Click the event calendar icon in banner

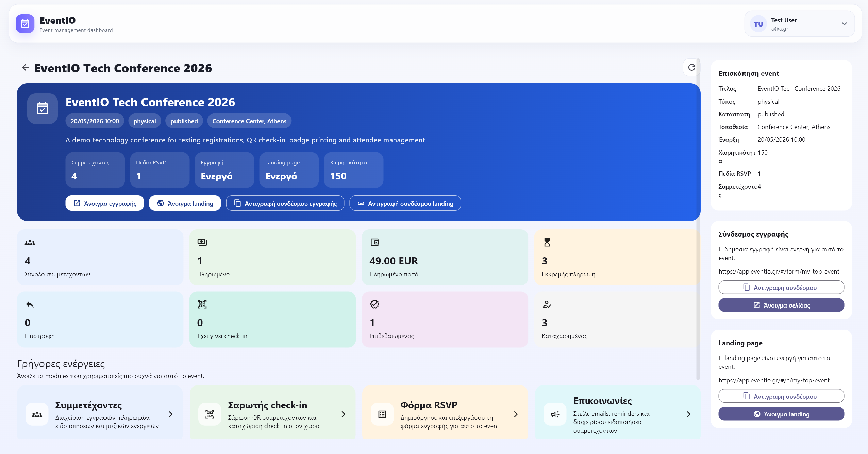43,108
